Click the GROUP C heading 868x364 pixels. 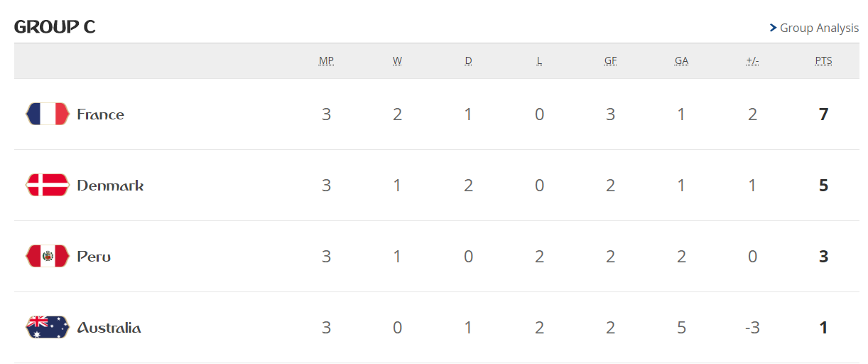coord(55,27)
